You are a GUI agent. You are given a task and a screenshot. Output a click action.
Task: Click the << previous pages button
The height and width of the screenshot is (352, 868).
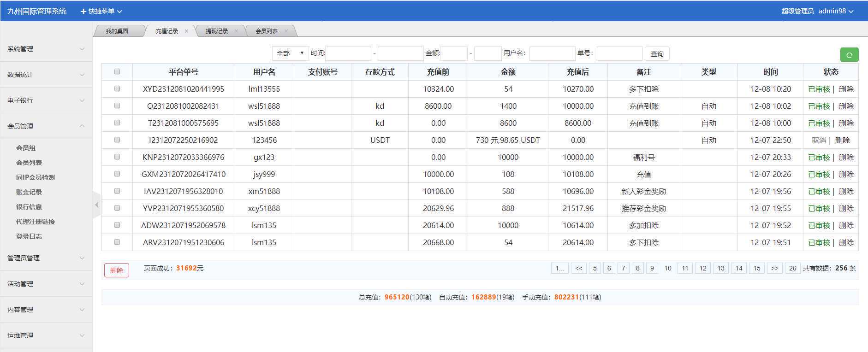point(578,268)
